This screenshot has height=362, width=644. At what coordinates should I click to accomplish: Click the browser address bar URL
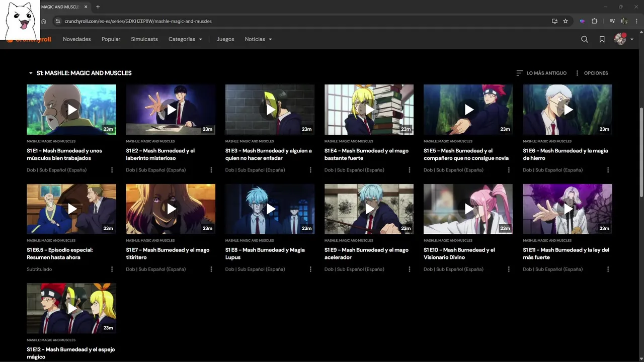138,21
